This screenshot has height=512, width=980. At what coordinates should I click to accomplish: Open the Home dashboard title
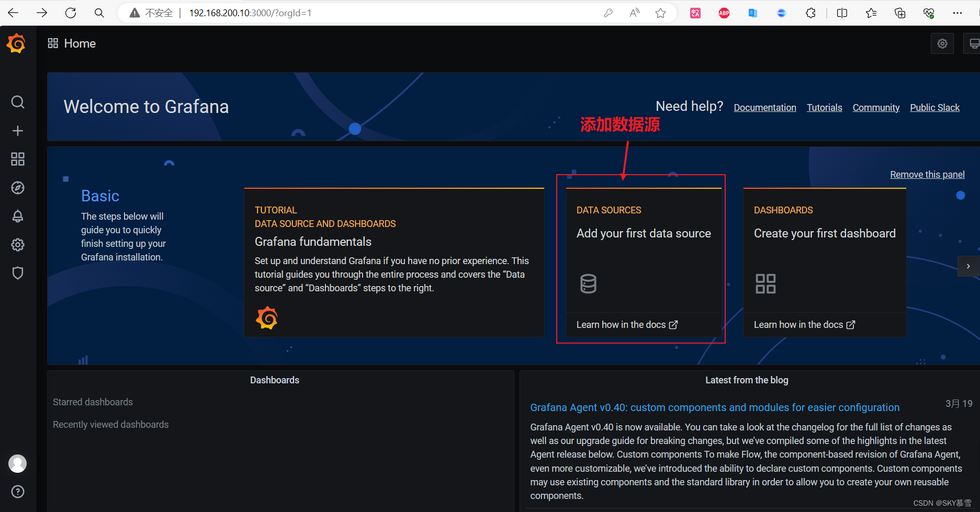[80, 43]
